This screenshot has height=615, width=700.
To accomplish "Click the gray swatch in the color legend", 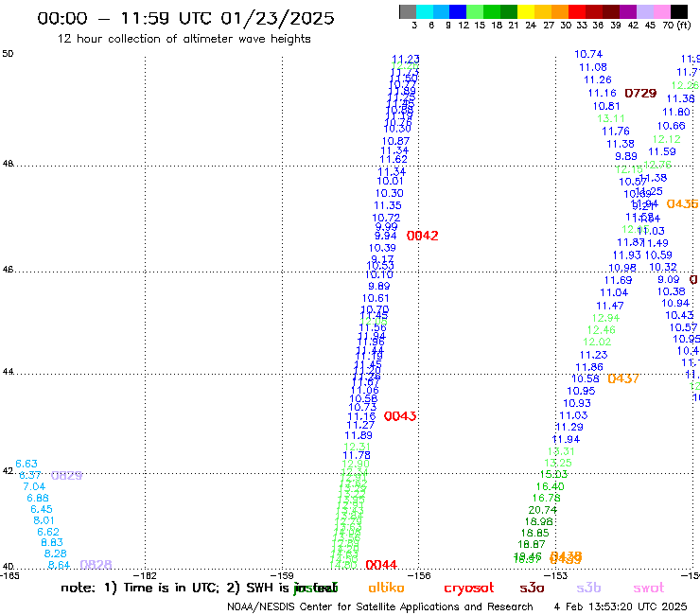I will 408,11.
